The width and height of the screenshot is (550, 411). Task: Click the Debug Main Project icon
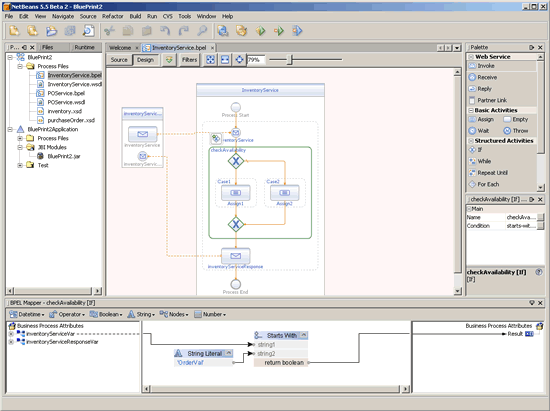pyautogui.click(x=297, y=31)
